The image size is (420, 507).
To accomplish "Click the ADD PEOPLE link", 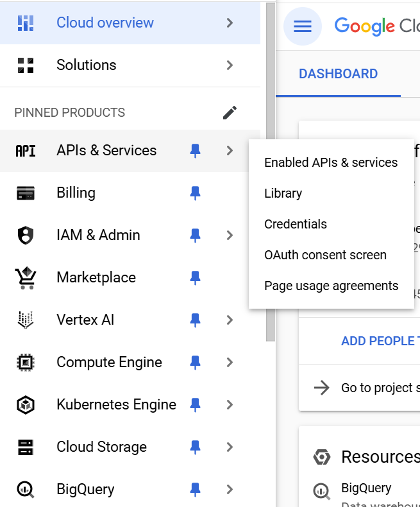I will [x=380, y=341].
